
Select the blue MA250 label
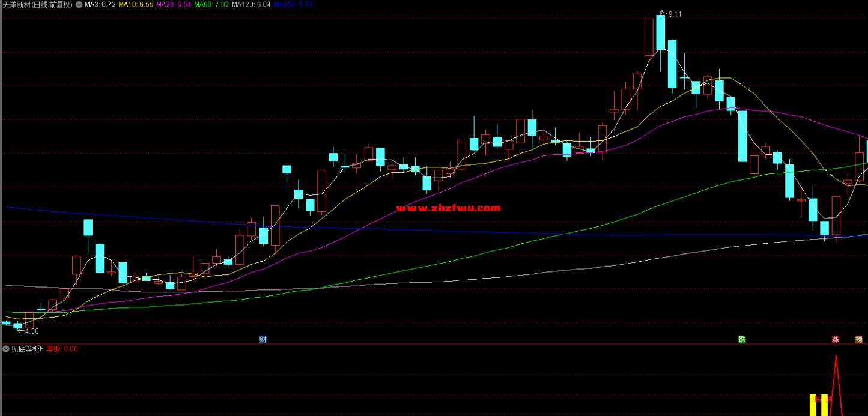[293, 5]
